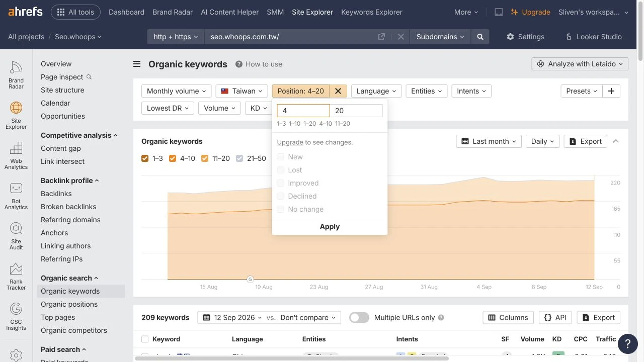644x362 pixels.
Task: Enable Multiple URLs only switch
Action: [x=359, y=318]
